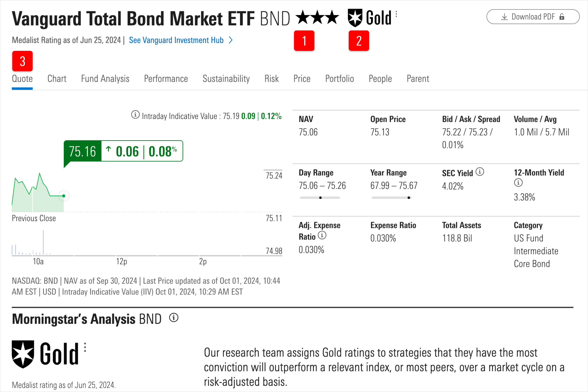Click the Day Range slider marker
This screenshot has width=588, height=392.
pos(320,197)
